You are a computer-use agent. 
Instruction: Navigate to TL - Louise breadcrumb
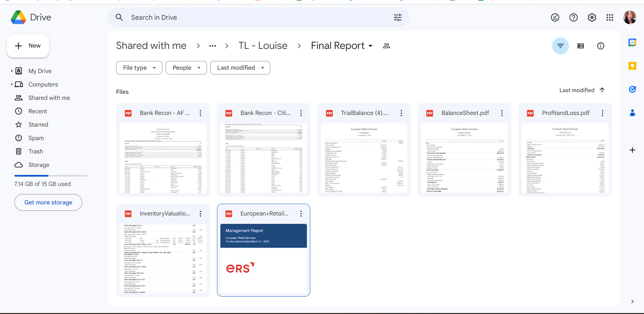[x=263, y=46]
